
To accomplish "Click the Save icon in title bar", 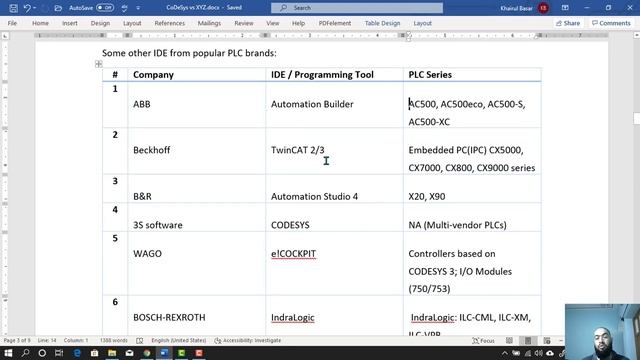I will coord(13,8).
